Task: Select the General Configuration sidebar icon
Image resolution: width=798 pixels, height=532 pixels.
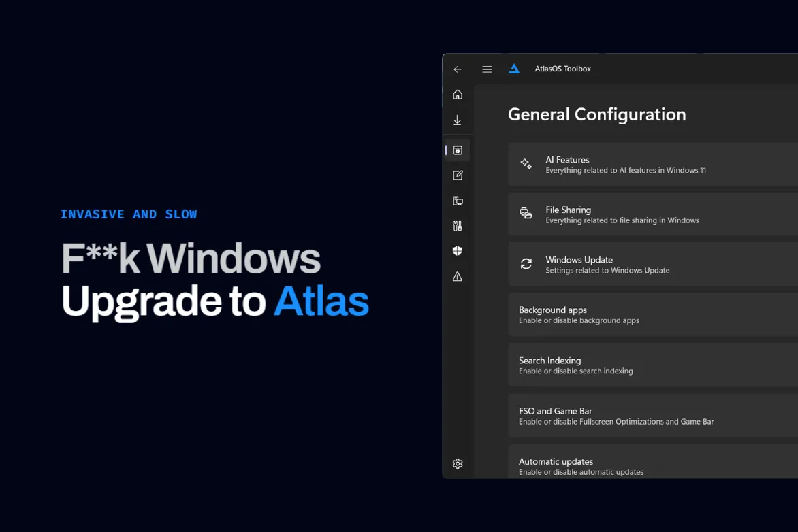Action: click(457, 150)
